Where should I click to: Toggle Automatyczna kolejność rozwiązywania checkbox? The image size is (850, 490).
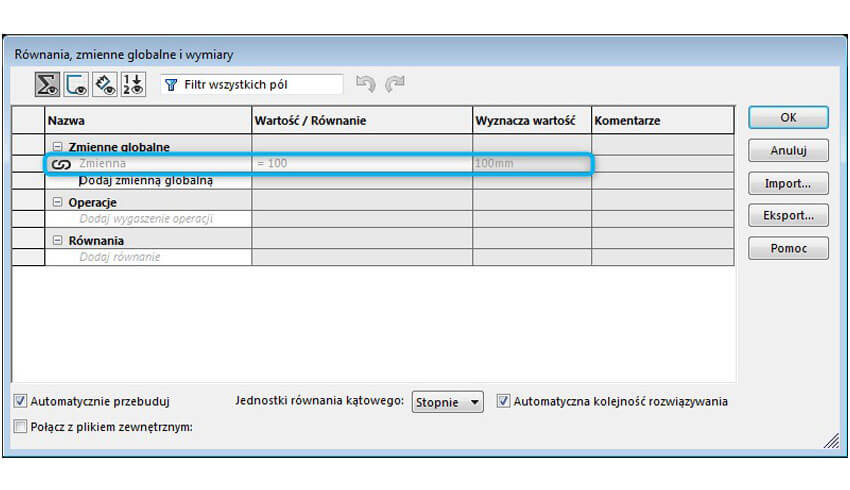click(503, 401)
